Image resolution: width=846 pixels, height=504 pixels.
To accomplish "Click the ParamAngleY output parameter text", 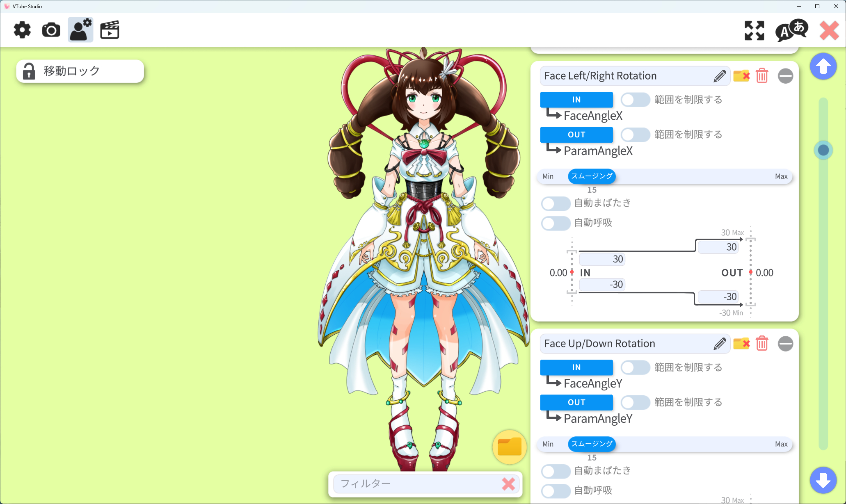I will coord(598,419).
